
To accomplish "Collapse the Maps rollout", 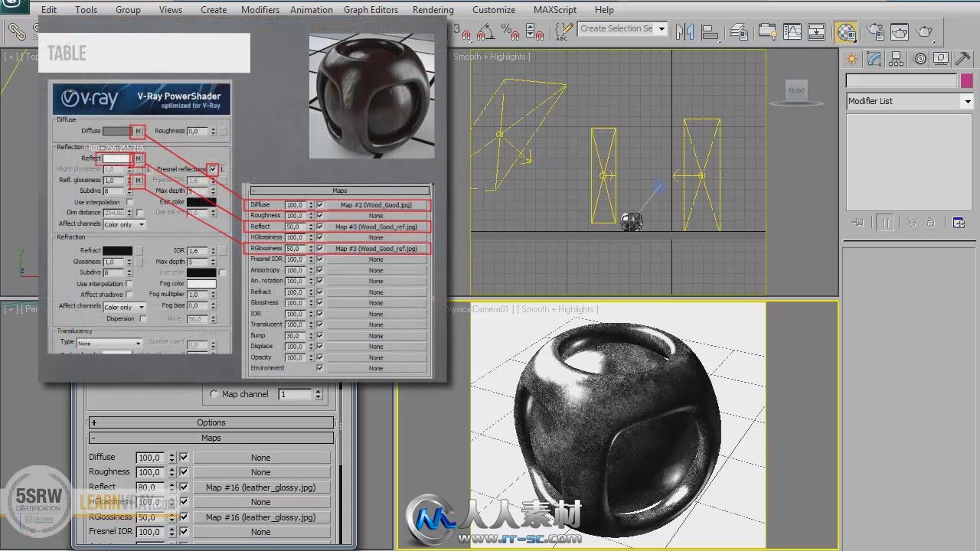I will coord(211,438).
